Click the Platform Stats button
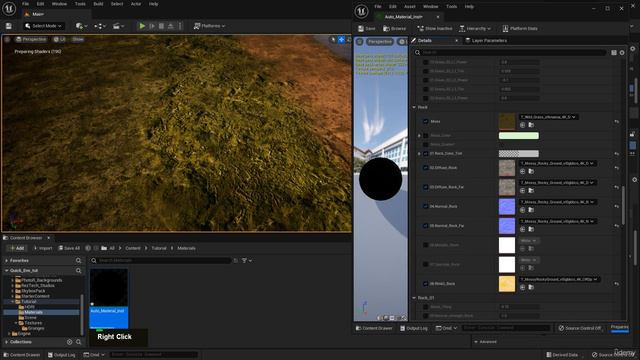This screenshot has height=360, width=640. [x=520, y=29]
